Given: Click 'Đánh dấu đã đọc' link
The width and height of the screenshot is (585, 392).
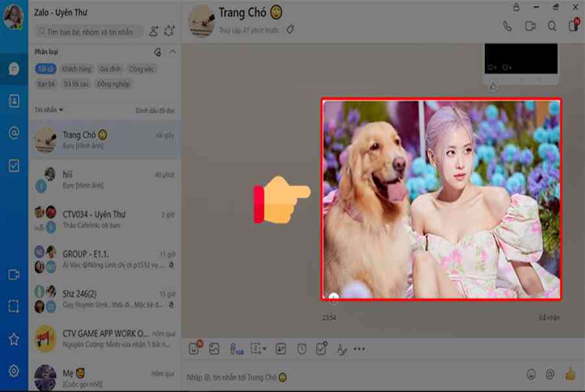Looking at the screenshot, I should click(x=155, y=111).
